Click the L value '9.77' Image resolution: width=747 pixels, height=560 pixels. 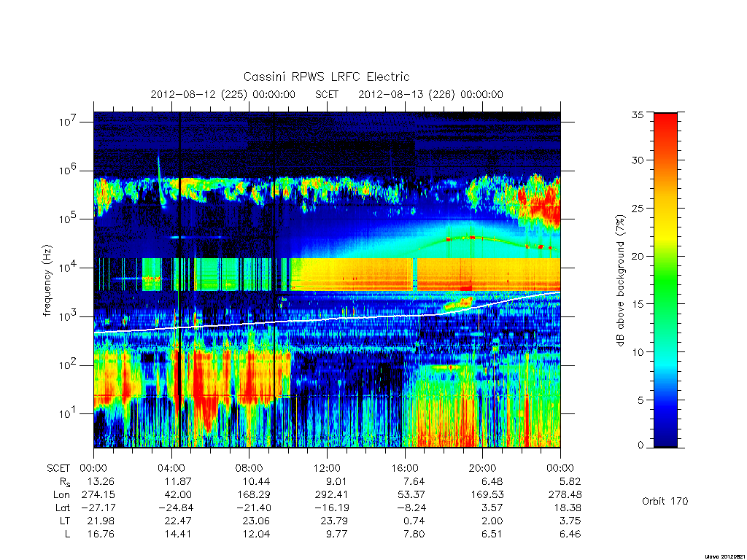(x=336, y=534)
